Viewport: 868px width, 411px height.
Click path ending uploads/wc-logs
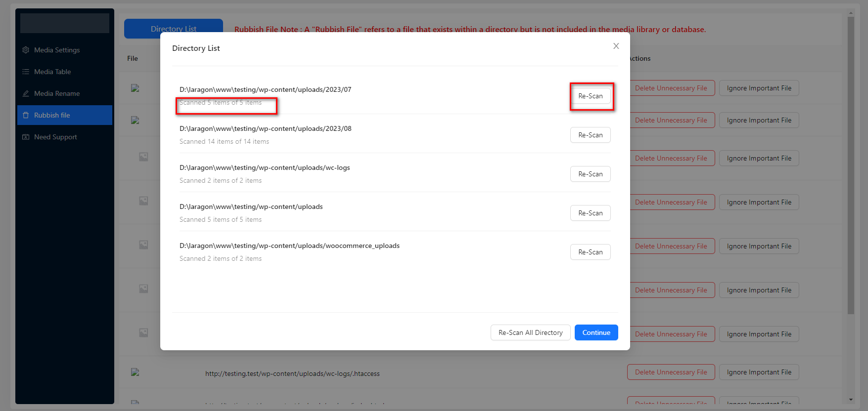[265, 167]
